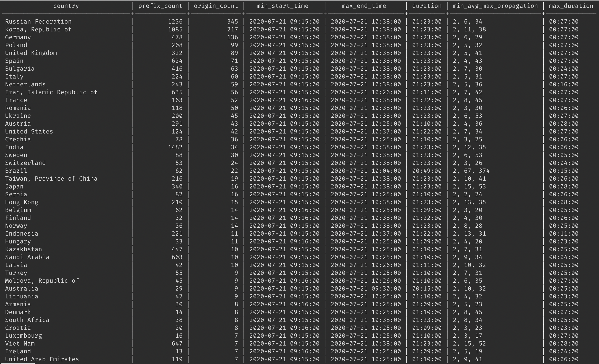Select the 'United States' country cell
Screen dimensions: 599x364
point(29,132)
